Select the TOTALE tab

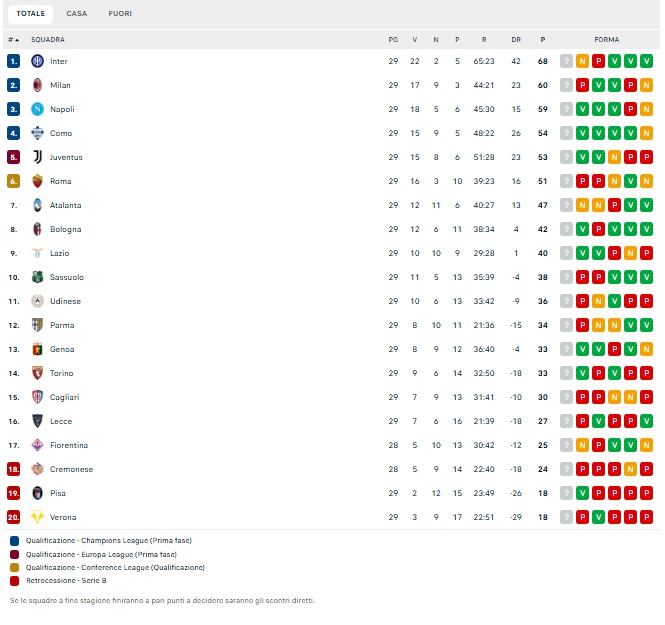(x=30, y=14)
